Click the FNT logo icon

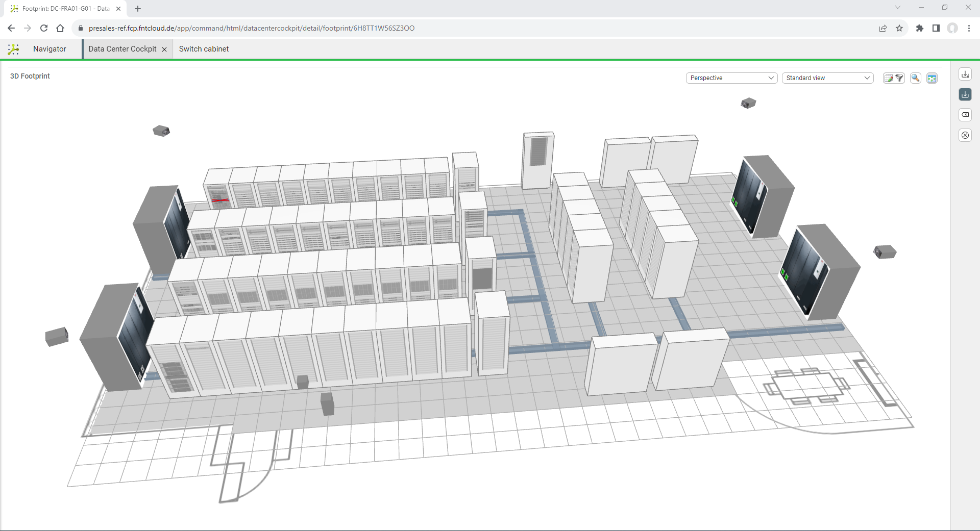[14, 49]
